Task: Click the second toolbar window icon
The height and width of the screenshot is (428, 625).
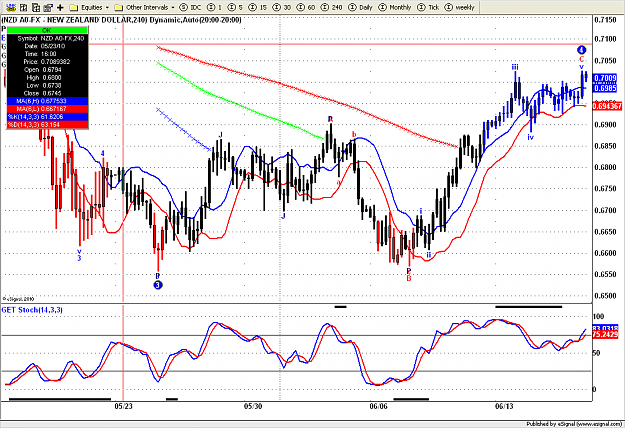Action: tap(24, 7)
